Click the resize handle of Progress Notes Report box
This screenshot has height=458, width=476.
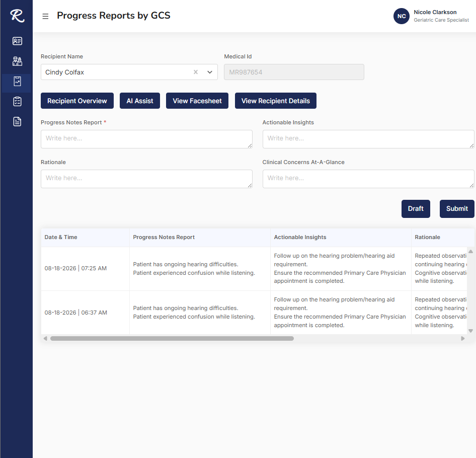click(250, 146)
